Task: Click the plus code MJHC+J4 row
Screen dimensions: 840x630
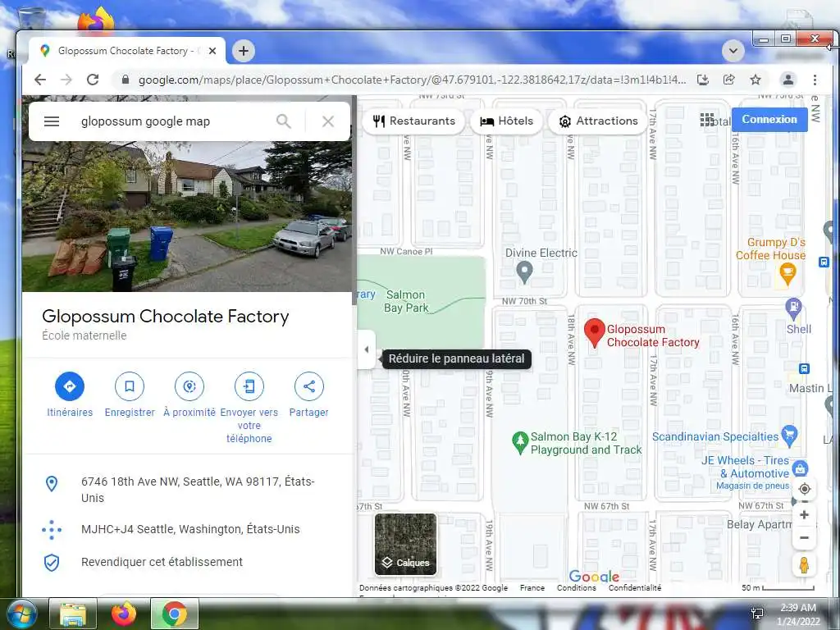Action: 188,529
